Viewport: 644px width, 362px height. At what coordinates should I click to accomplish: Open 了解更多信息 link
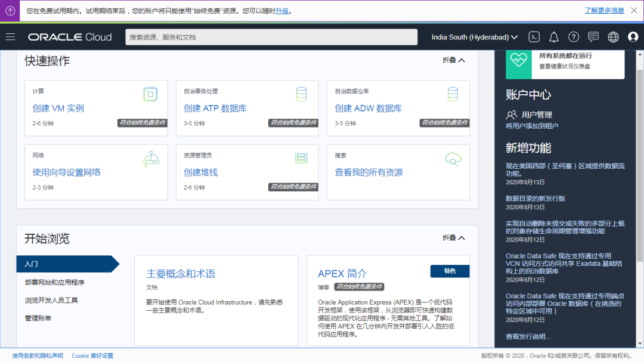[x=604, y=11]
